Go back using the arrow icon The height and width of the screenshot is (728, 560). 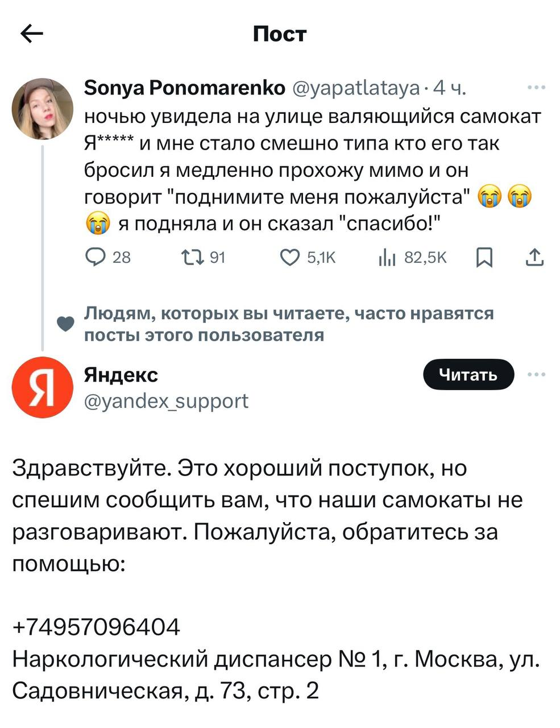(x=32, y=35)
